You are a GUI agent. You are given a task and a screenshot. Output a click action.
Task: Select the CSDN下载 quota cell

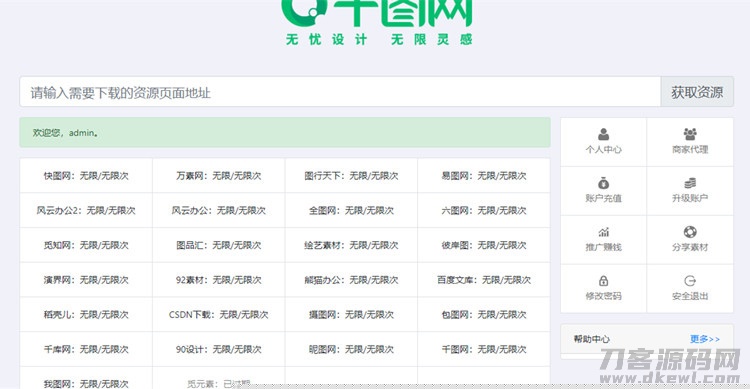(219, 314)
